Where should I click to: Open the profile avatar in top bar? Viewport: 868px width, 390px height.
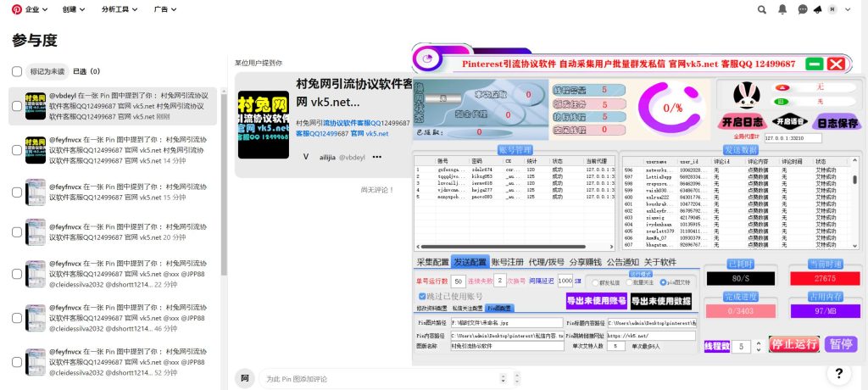tap(832, 9)
